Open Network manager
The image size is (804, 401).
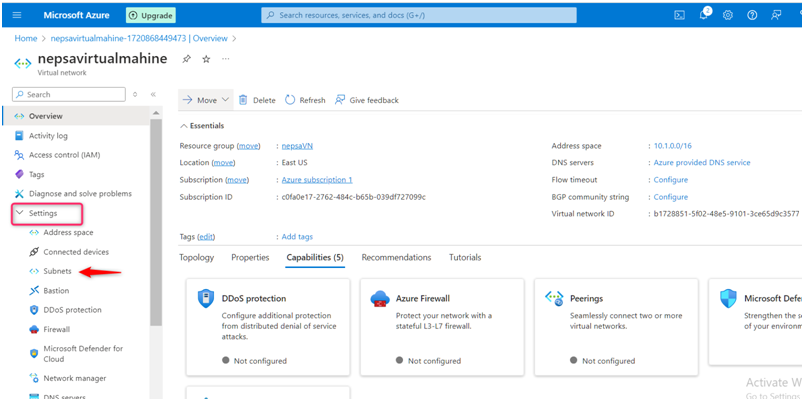click(76, 378)
